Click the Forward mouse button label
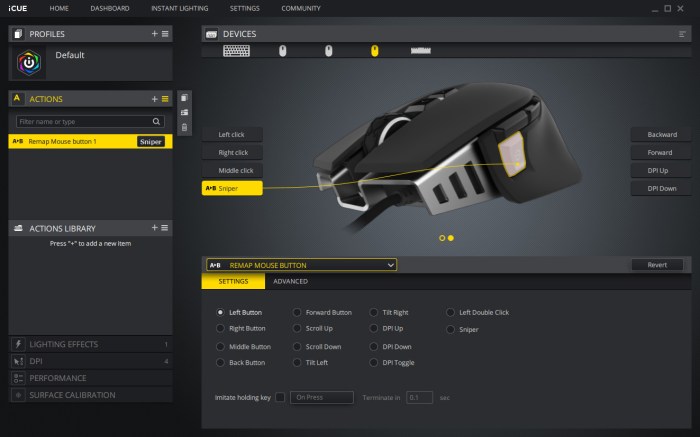Image resolution: width=700 pixels, height=437 pixels. tap(661, 152)
